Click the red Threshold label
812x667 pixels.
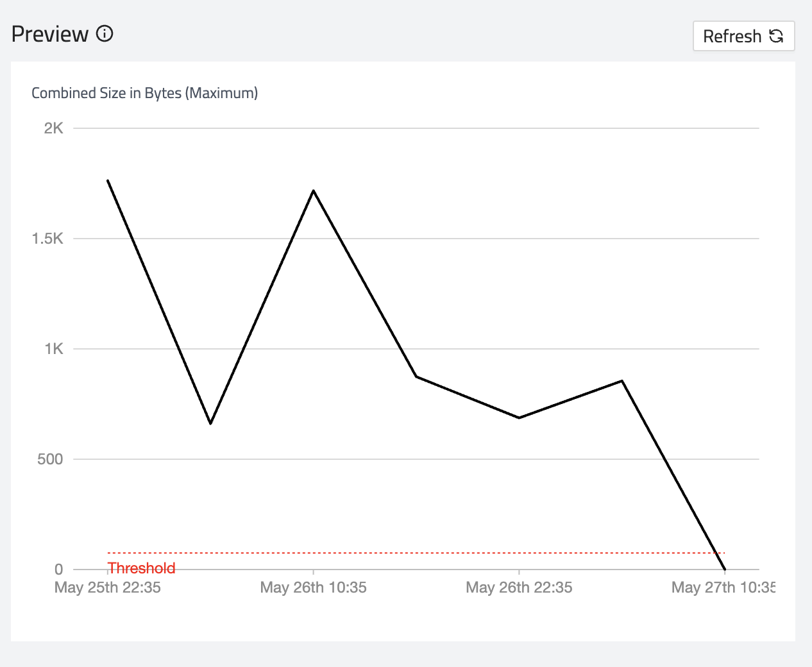click(141, 568)
